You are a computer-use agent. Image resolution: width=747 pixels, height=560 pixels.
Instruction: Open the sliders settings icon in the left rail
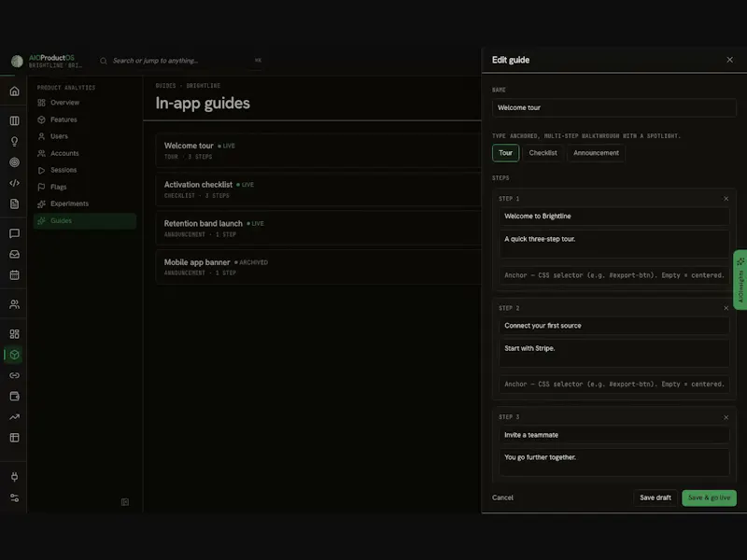coord(14,497)
